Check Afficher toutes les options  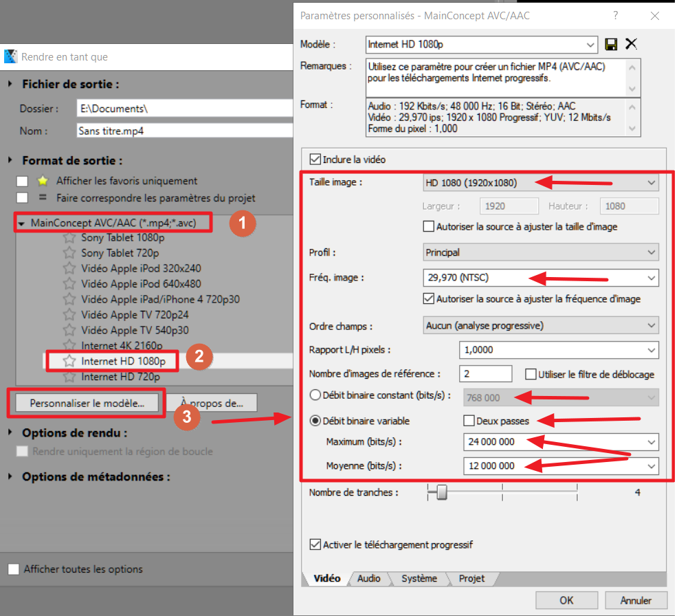click(x=14, y=569)
